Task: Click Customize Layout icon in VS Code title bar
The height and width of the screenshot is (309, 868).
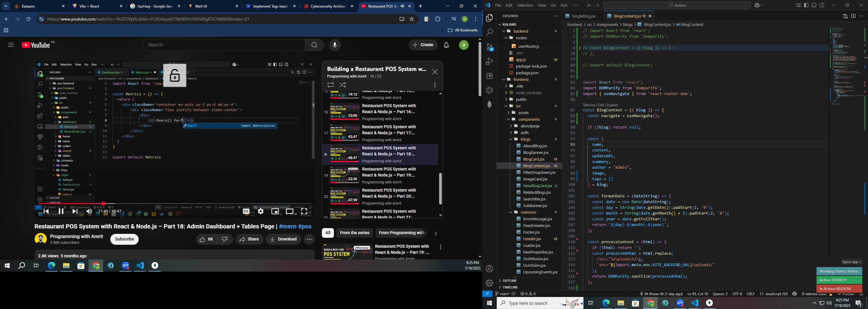Action: (x=798, y=5)
